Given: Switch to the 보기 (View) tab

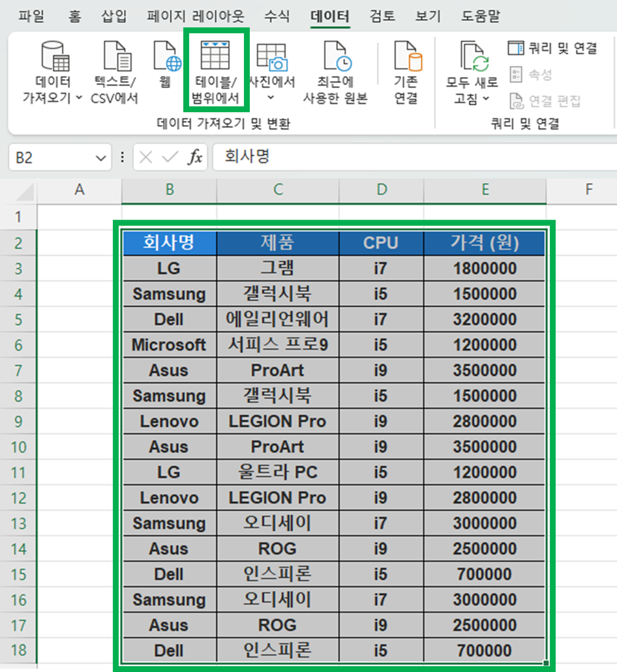Looking at the screenshot, I should coord(428,16).
